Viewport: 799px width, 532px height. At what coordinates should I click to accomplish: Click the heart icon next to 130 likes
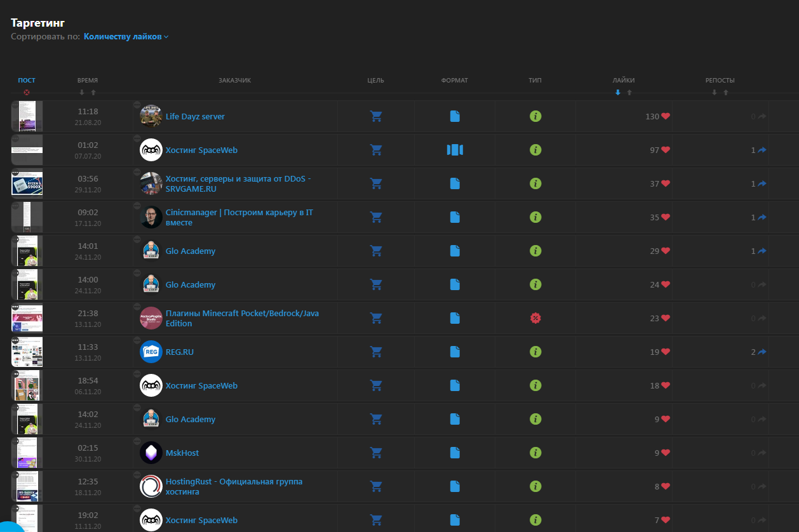tap(666, 116)
